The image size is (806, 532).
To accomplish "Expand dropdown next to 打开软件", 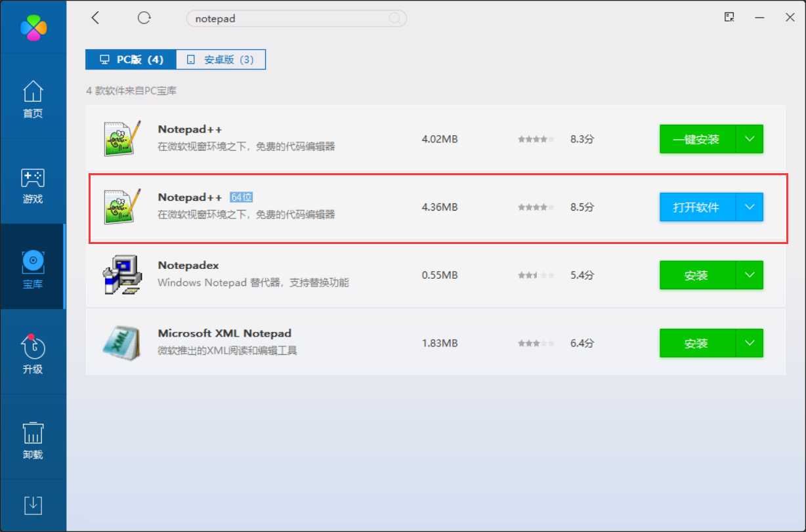I will [750, 207].
